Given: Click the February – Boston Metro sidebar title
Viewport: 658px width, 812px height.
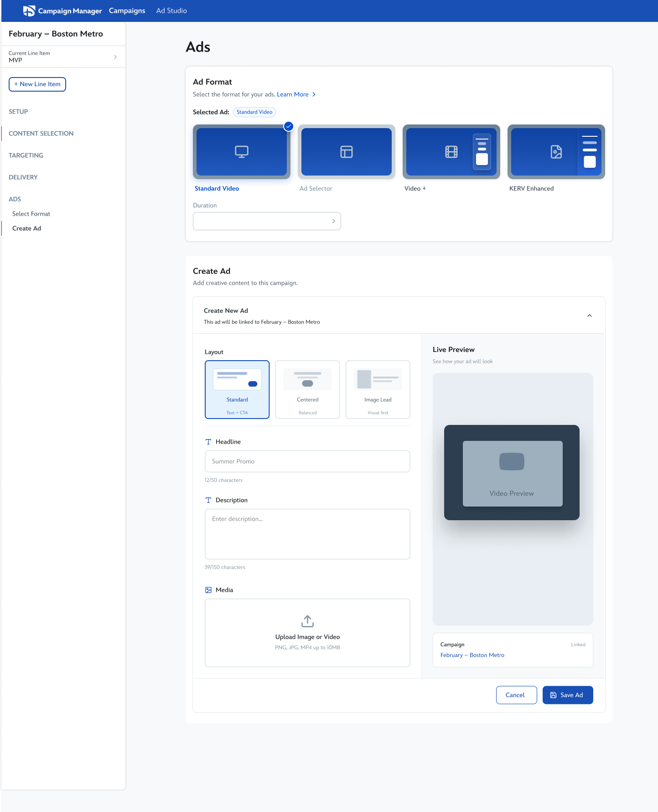Looking at the screenshot, I should (56, 34).
